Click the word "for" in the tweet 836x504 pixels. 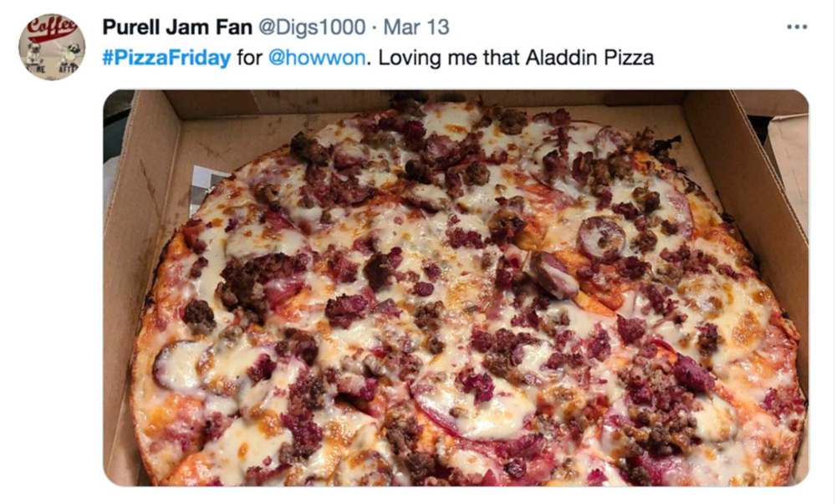pyautogui.click(x=249, y=57)
